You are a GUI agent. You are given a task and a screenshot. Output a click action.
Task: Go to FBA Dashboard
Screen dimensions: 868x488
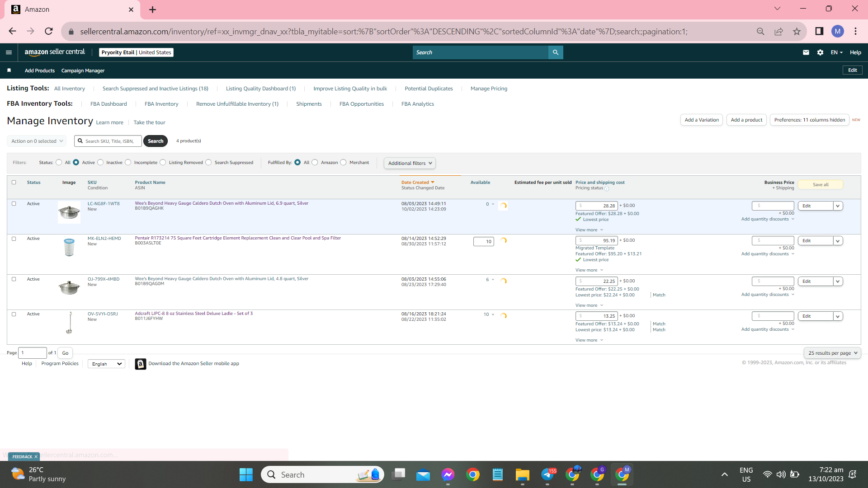coord(108,104)
